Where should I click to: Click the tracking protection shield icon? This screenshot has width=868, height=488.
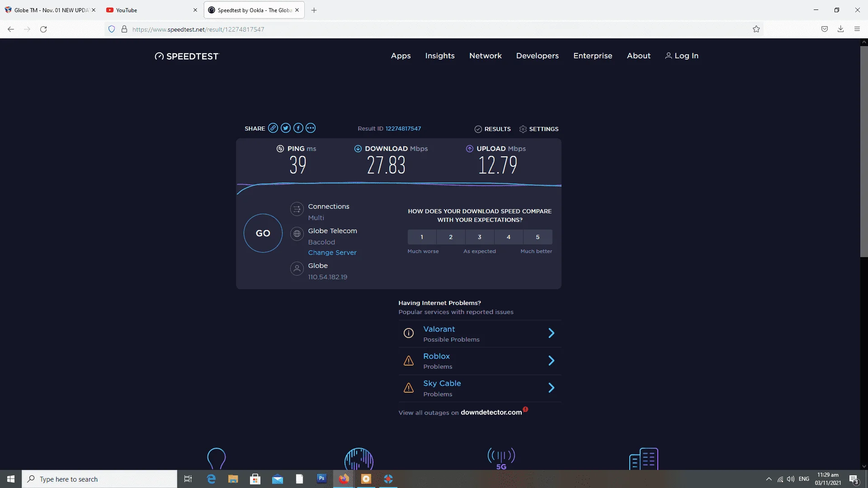click(x=112, y=29)
